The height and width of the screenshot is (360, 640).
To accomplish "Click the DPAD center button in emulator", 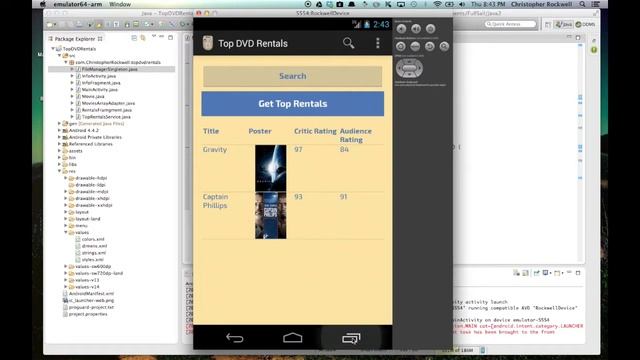I will [x=409, y=68].
